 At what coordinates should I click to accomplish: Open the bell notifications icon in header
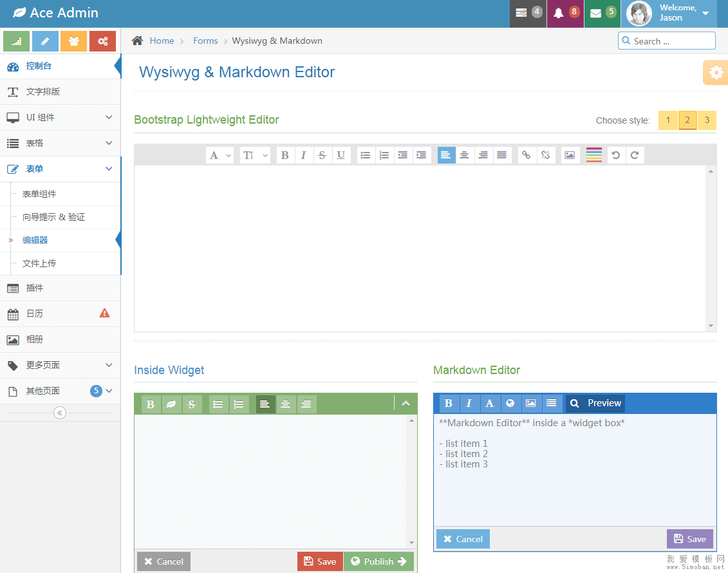click(x=559, y=14)
